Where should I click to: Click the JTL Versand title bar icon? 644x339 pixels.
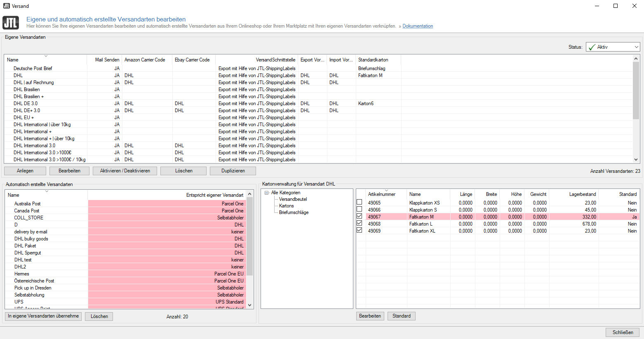pos(6,6)
